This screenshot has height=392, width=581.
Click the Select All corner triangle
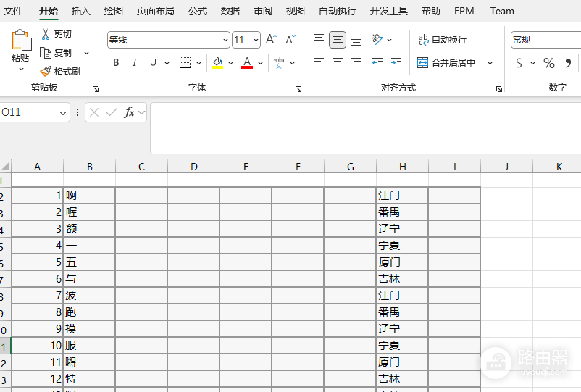[5, 166]
